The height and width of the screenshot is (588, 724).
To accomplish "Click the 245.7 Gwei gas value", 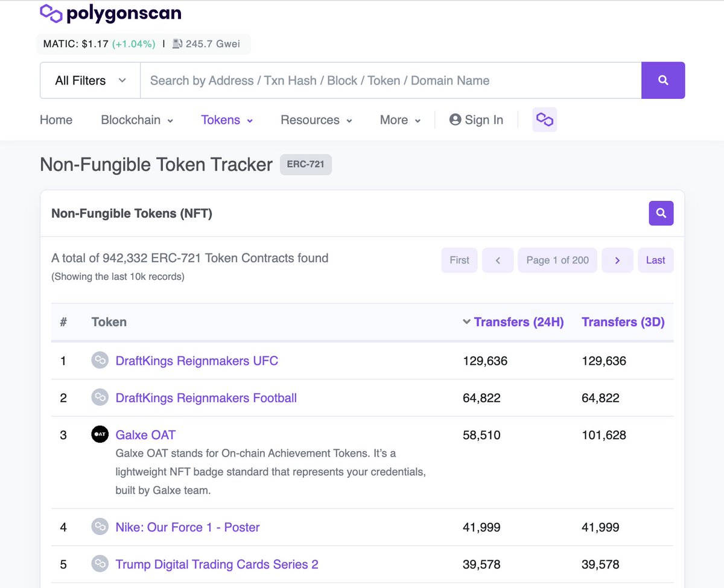I will [x=213, y=44].
